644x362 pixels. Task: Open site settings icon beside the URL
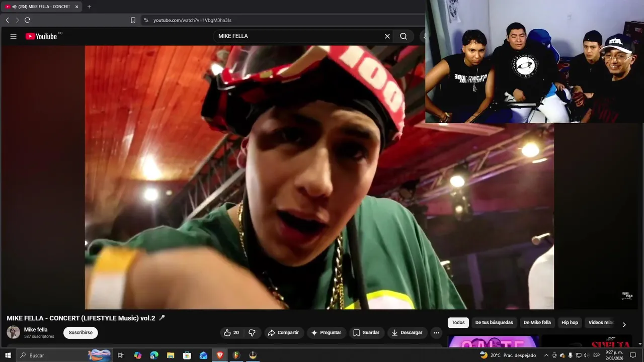tap(146, 20)
